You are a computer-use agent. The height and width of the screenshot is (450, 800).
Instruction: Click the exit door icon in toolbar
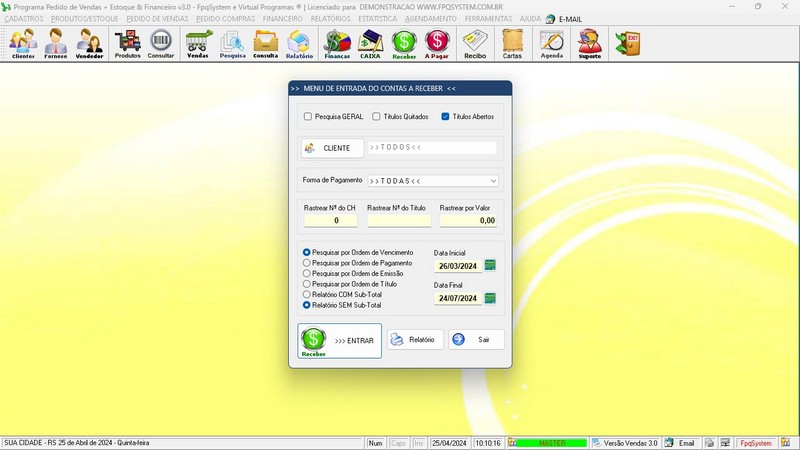pyautogui.click(x=628, y=44)
